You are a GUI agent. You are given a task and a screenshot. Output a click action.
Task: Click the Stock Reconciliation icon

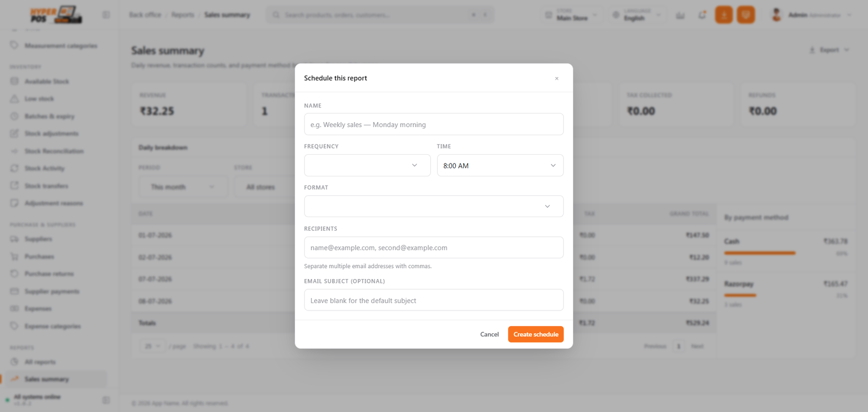pos(15,151)
